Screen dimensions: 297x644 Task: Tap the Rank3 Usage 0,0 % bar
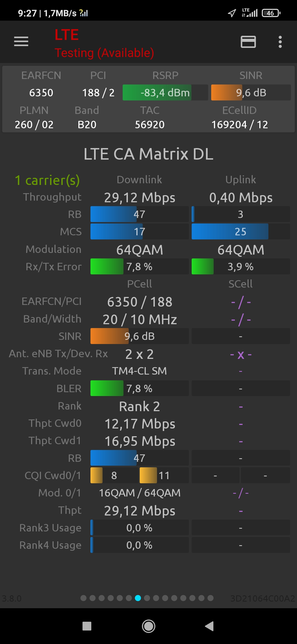tap(139, 528)
